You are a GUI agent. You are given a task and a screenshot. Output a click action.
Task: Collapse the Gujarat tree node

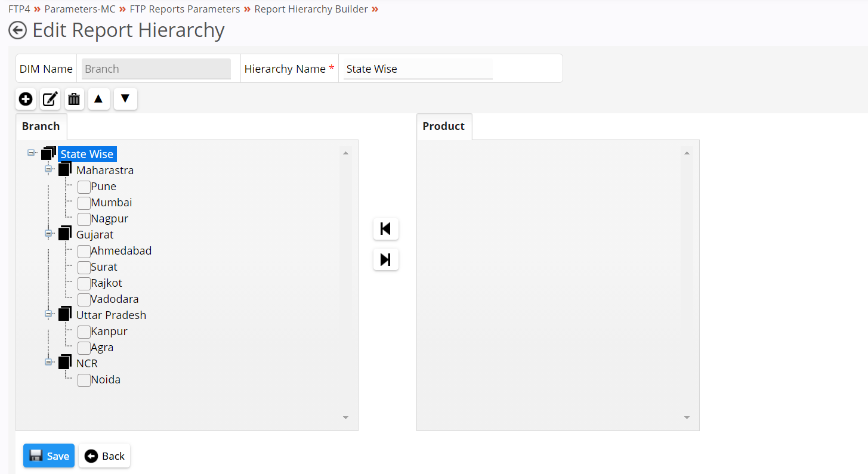48,234
